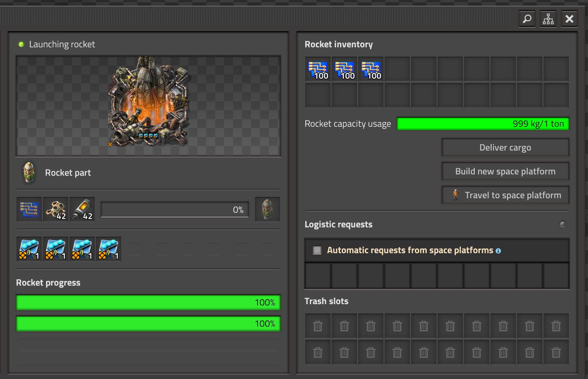This screenshot has height=379, width=588.
Task: Click the low density structure ingredient slot
Action: click(56, 210)
